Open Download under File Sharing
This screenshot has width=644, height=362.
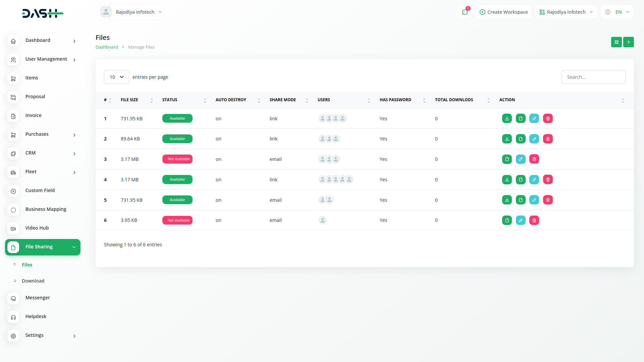click(33, 281)
